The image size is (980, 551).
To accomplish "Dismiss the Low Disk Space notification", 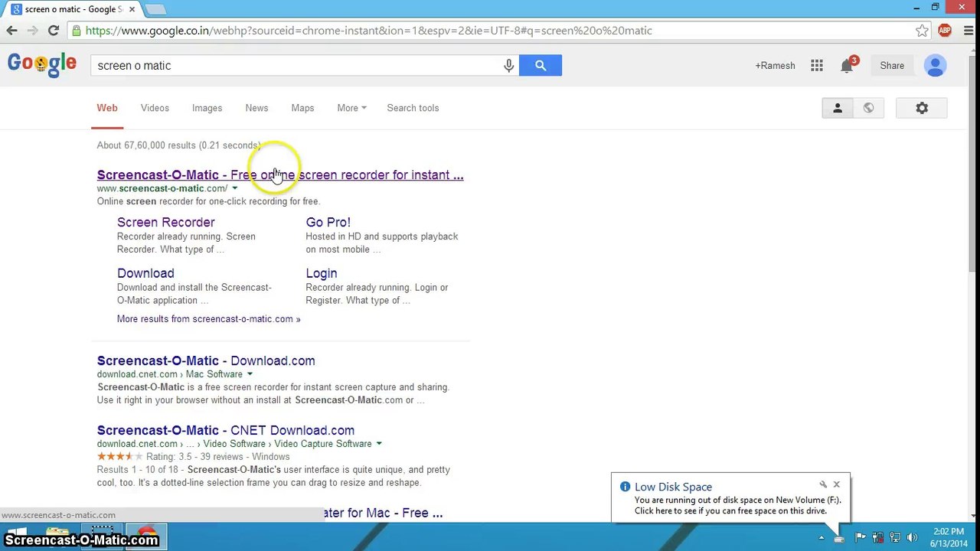I will [x=836, y=484].
